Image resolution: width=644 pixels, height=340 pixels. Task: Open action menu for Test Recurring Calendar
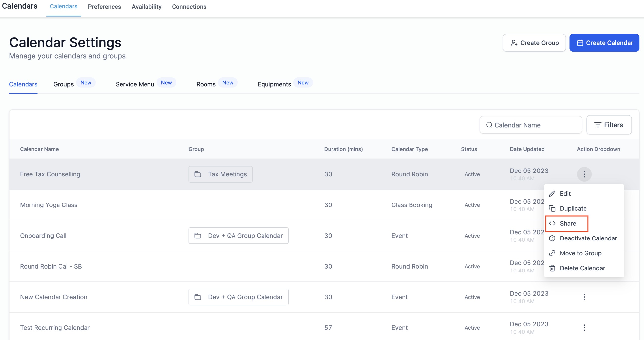584,328
